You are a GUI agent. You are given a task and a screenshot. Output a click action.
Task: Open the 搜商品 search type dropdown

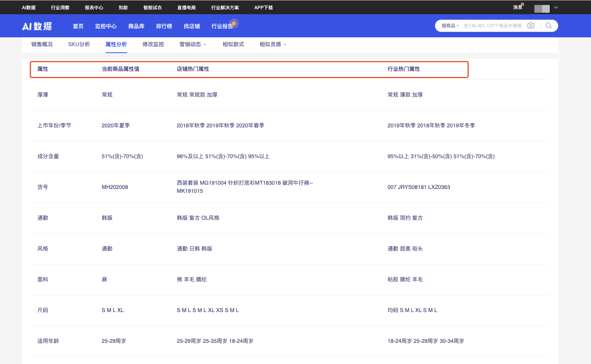(450, 26)
